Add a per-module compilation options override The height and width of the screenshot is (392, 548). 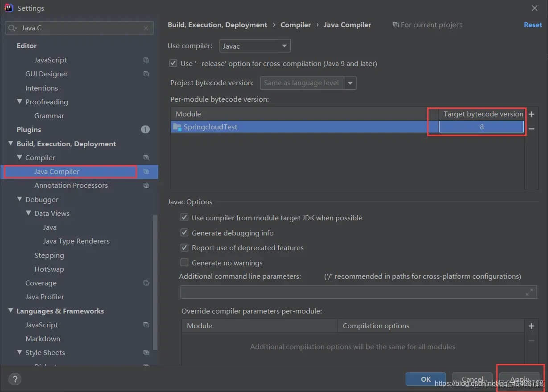(532, 326)
